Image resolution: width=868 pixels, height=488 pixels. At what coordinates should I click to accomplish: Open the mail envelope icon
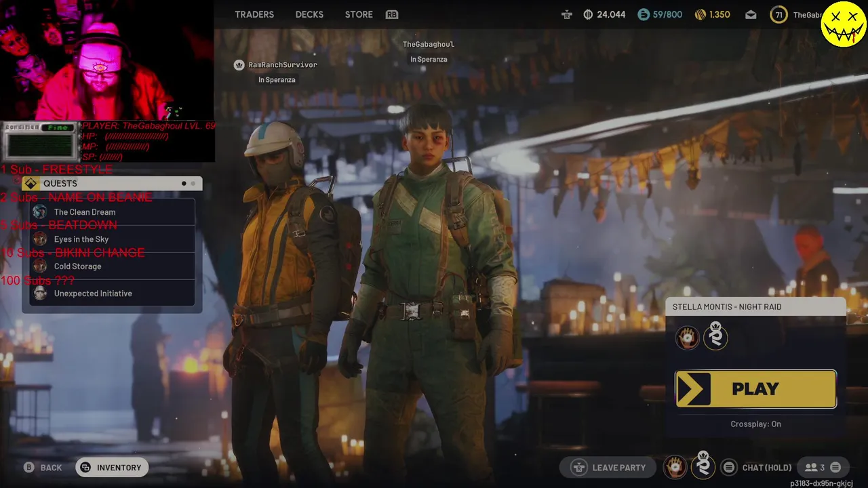pos(751,14)
